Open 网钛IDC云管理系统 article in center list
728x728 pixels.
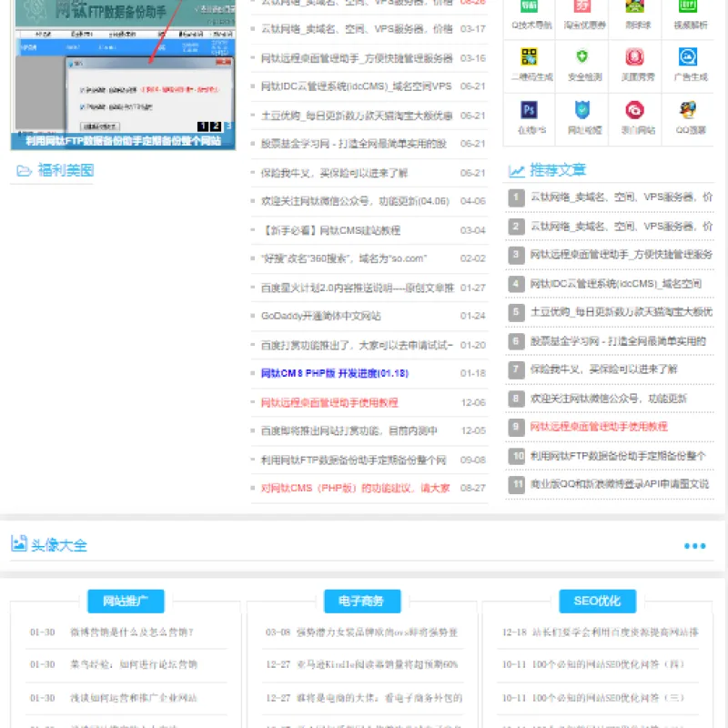[x=356, y=86]
